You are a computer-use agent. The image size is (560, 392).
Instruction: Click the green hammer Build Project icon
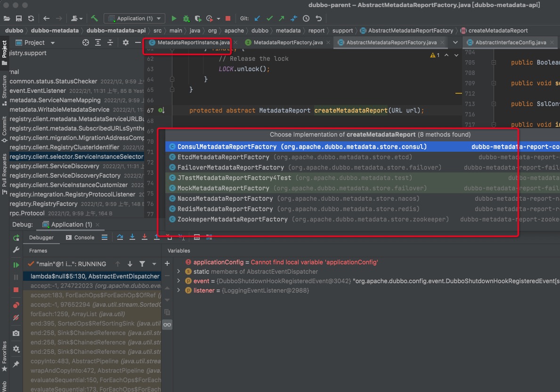click(x=94, y=18)
